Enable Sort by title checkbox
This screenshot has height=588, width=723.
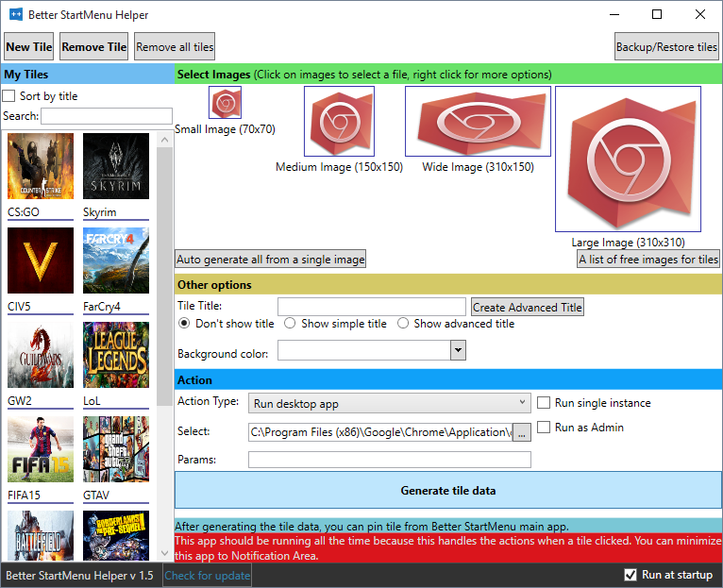pyautogui.click(x=8, y=96)
